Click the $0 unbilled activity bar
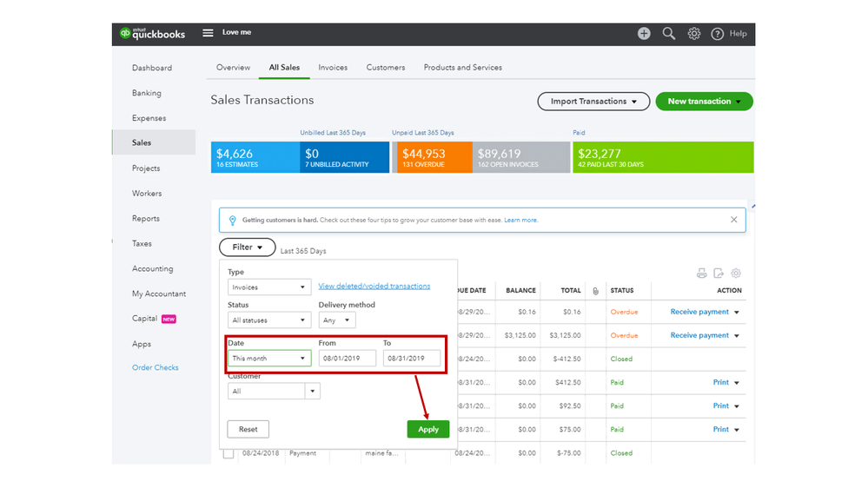Screen dimensions: 868x488 click(x=344, y=157)
